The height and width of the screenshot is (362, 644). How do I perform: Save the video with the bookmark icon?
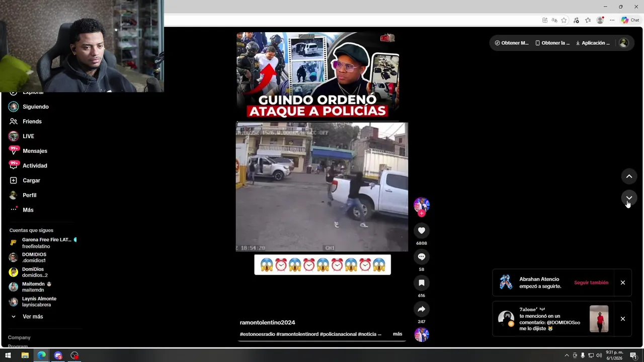(x=422, y=283)
